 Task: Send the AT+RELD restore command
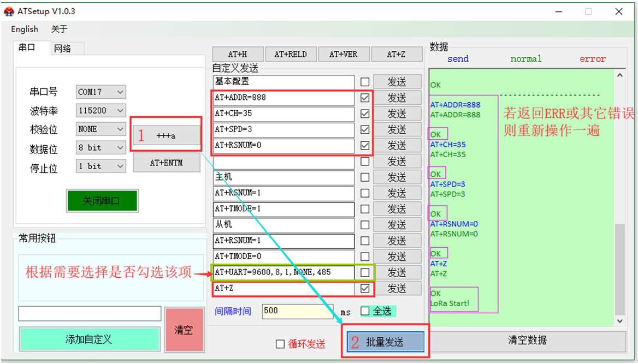point(291,54)
